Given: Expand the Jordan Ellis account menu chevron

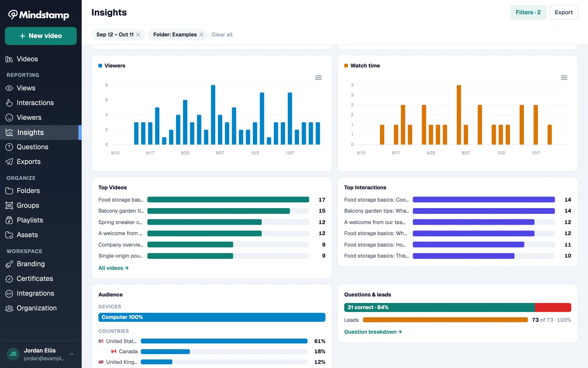Looking at the screenshot, I should pos(72,354).
